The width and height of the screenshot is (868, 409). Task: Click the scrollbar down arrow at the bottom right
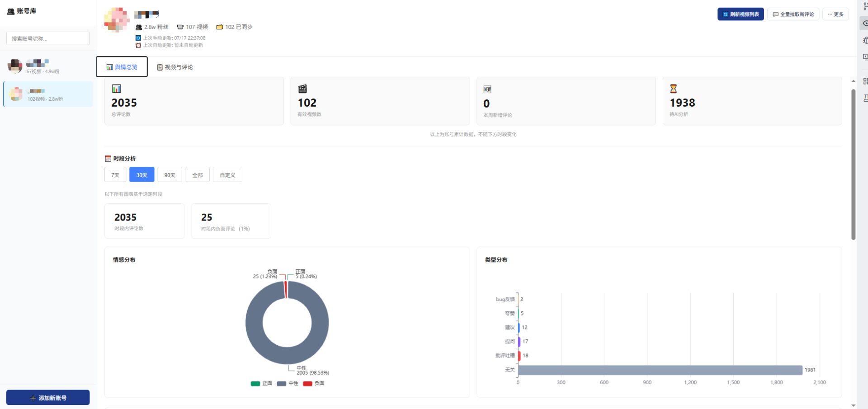(x=854, y=405)
